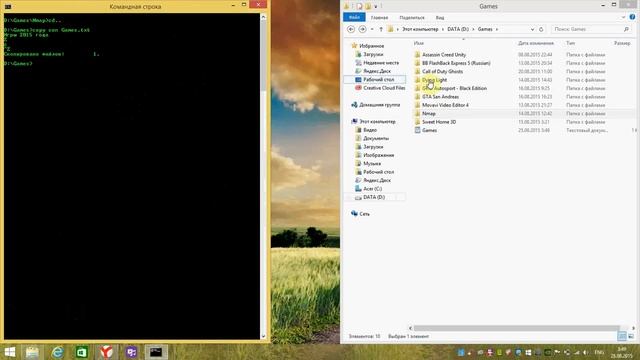
Task: Open the purple taskbar app icon
Action: tap(131, 352)
